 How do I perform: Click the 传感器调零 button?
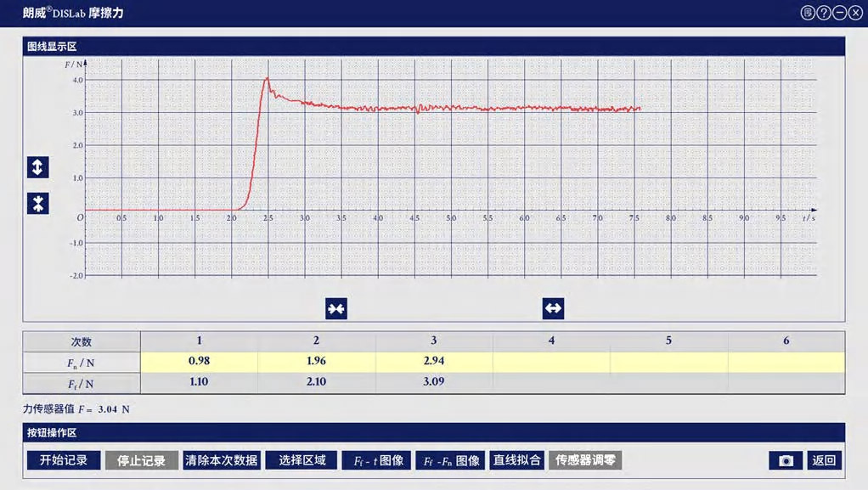point(584,460)
